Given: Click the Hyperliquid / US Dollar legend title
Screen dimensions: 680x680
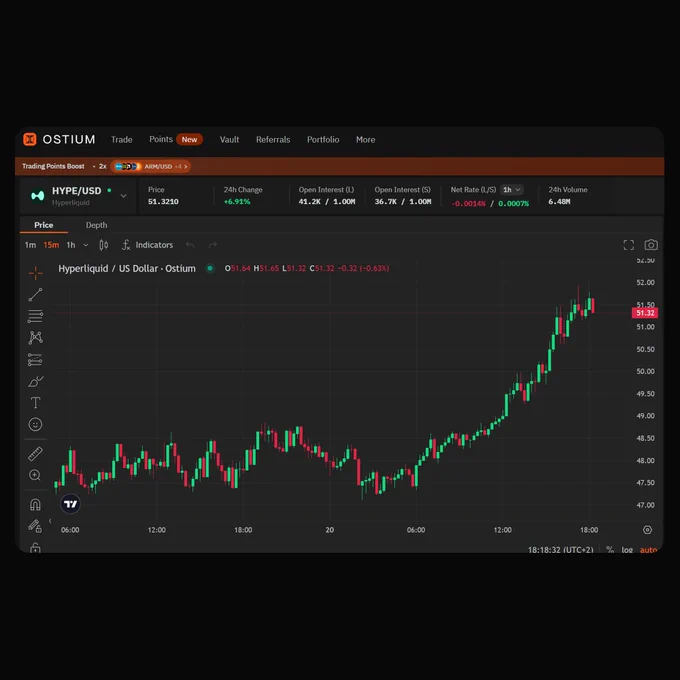Looking at the screenshot, I should point(127,268).
